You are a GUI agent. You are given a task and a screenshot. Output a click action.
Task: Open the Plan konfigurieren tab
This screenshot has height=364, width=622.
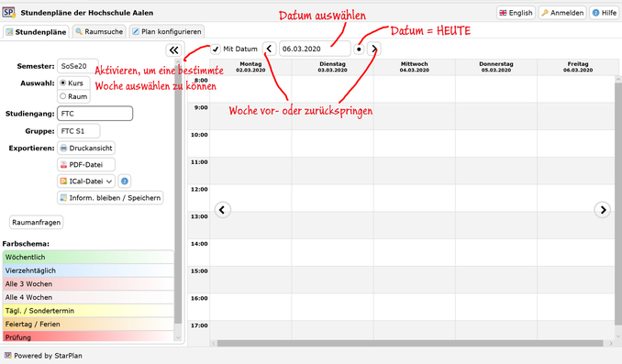click(167, 31)
